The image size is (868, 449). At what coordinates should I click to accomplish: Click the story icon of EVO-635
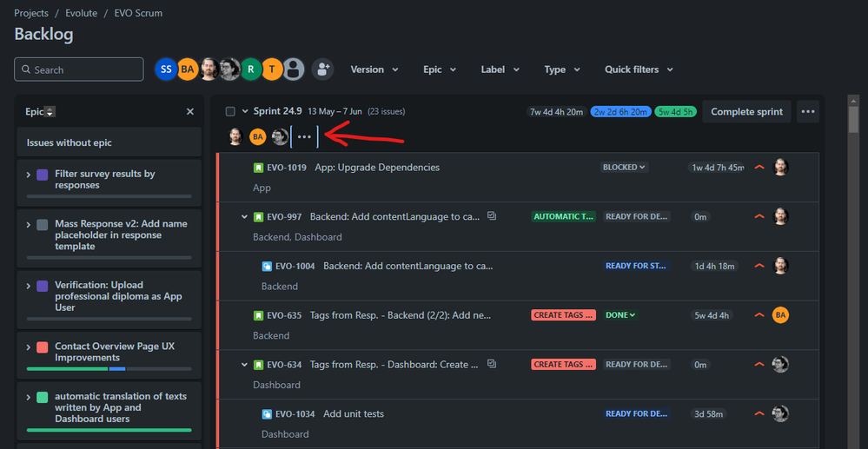pyautogui.click(x=258, y=315)
